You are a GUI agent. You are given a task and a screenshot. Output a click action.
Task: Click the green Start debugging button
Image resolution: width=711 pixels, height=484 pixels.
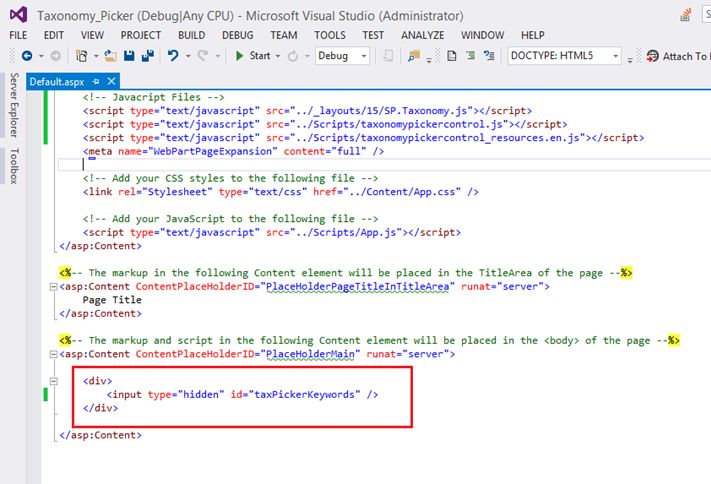(253, 56)
